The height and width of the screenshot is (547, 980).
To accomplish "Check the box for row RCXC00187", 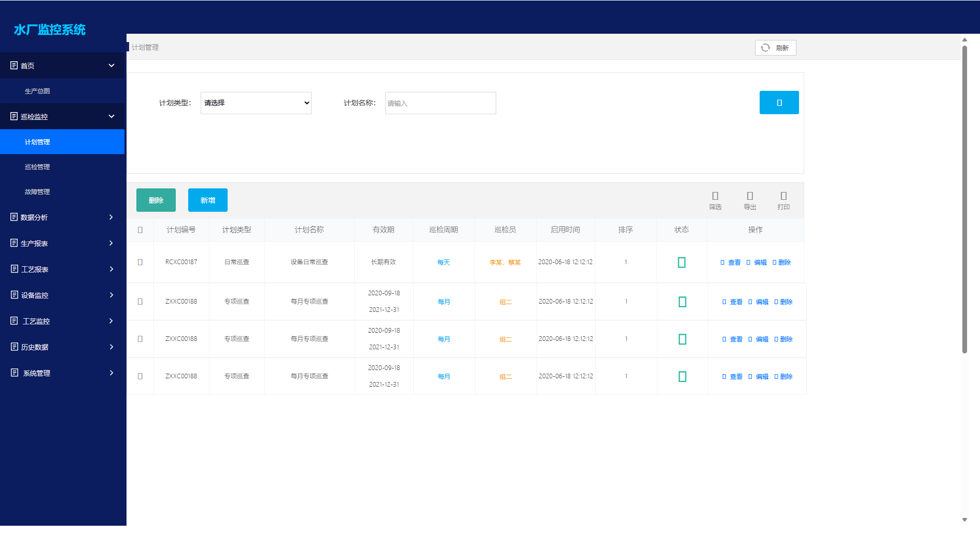I will click(x=140, y=262).
